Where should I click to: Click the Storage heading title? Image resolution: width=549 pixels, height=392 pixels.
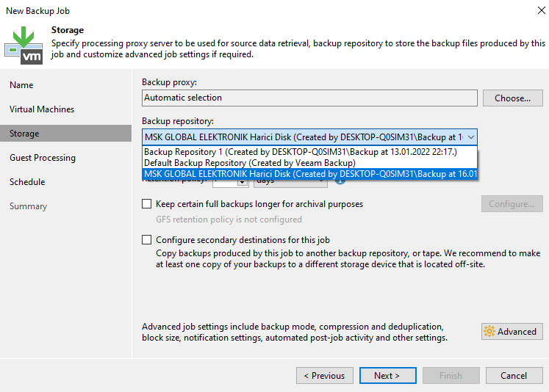68,30
